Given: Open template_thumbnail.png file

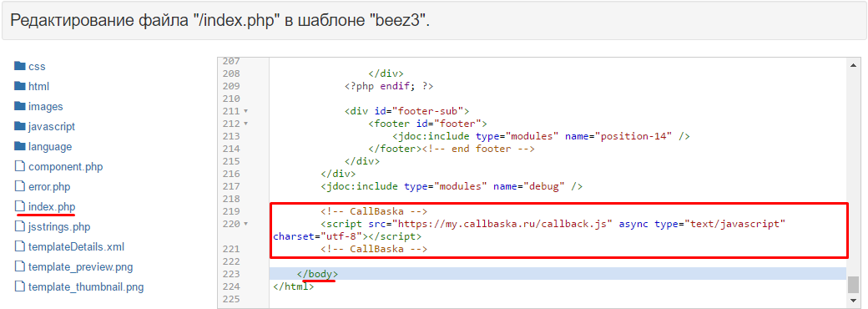Looking at the screenshot, I should tap(86, 286).
